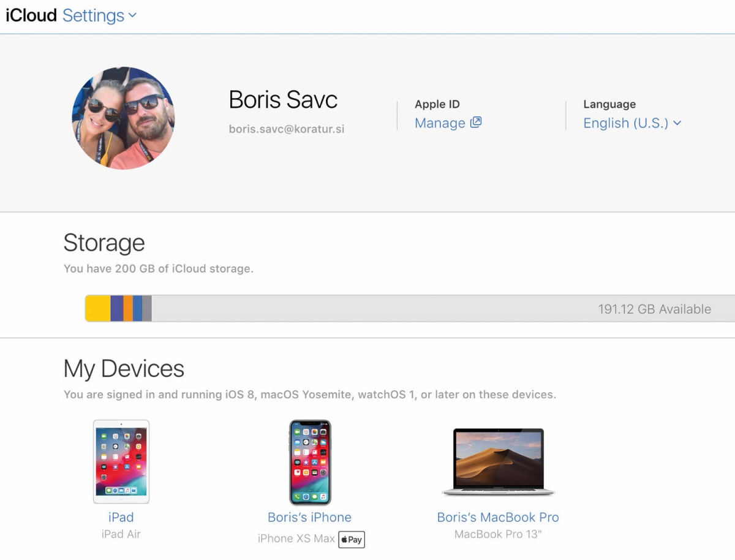Click the purple storage bar segment
735x560 pixels.
117,308
